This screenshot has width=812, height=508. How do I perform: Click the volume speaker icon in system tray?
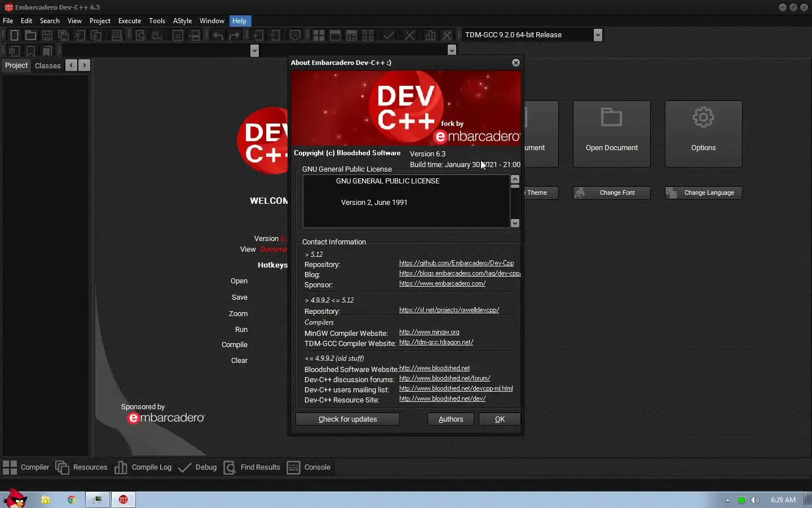point(755,500)
